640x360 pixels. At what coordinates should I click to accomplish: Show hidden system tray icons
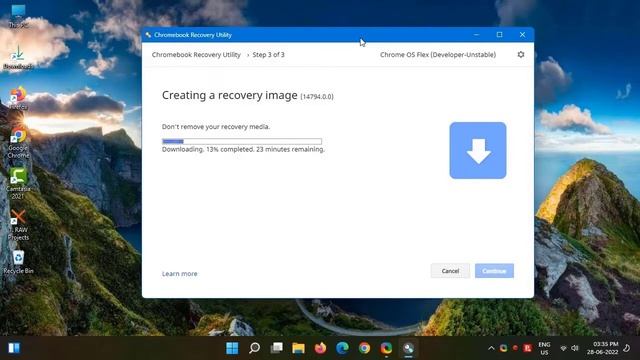point(491,348)
